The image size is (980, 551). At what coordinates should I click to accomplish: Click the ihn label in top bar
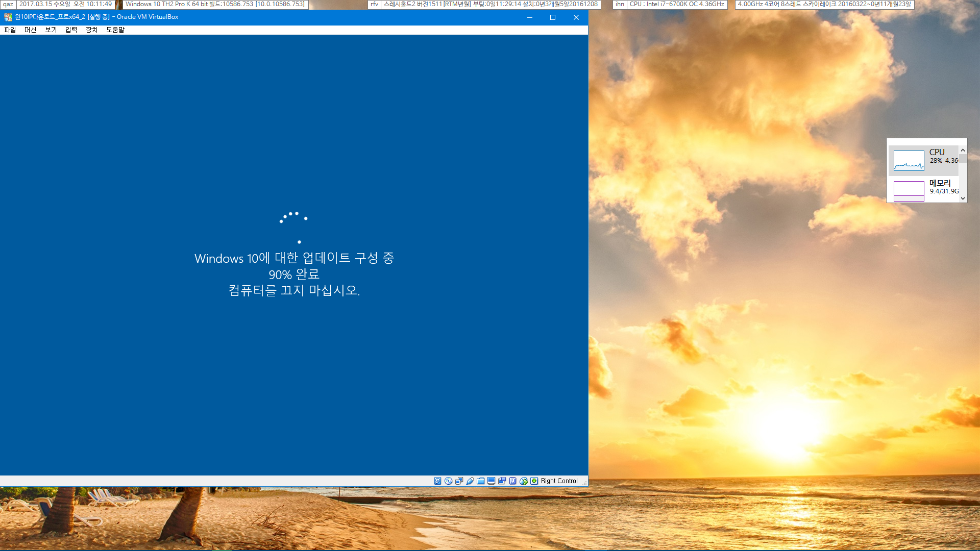[x=620, y=4]
